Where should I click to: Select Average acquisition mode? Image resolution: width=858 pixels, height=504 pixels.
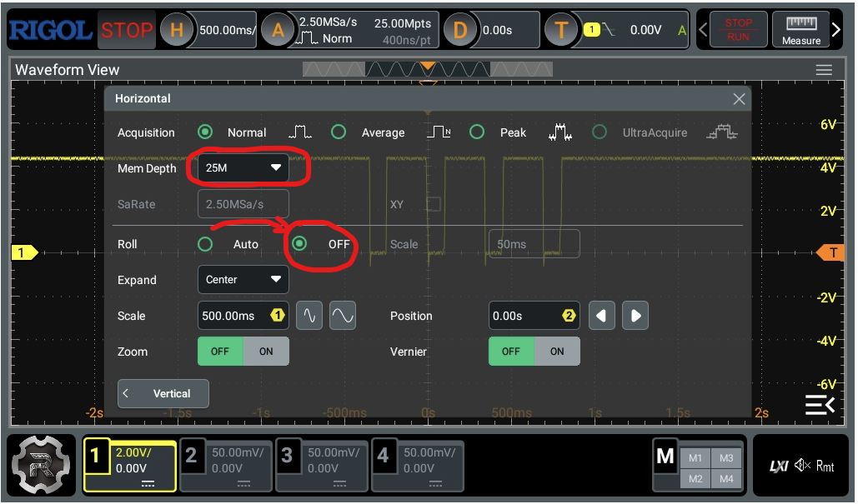coord(339,132)
